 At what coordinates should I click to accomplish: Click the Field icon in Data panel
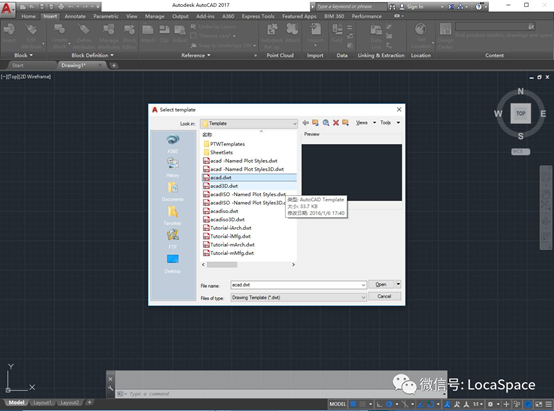point(337,29)
